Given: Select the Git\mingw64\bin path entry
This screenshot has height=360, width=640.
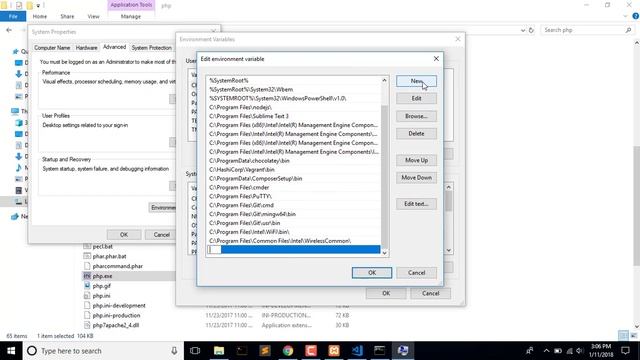Looking at the screenshot, I should click(x=294, y=214).
